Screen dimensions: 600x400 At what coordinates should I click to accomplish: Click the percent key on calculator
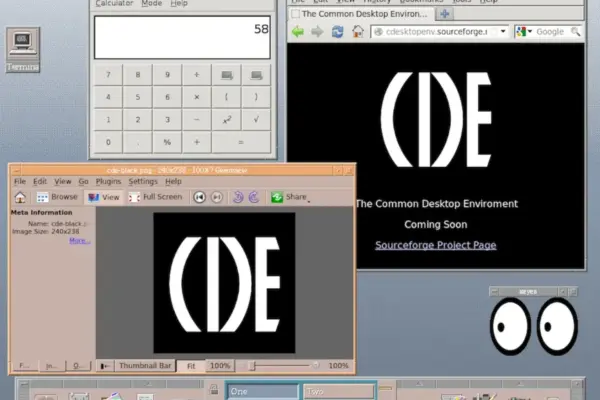tap(167, 142)
